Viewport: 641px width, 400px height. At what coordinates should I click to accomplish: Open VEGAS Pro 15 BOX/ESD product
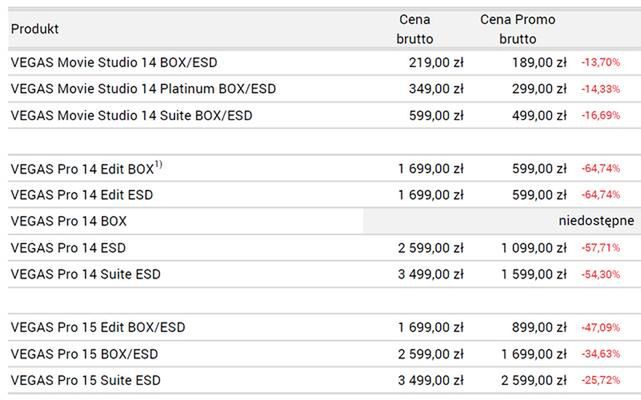pyautogui.click(x=84, y=354)
